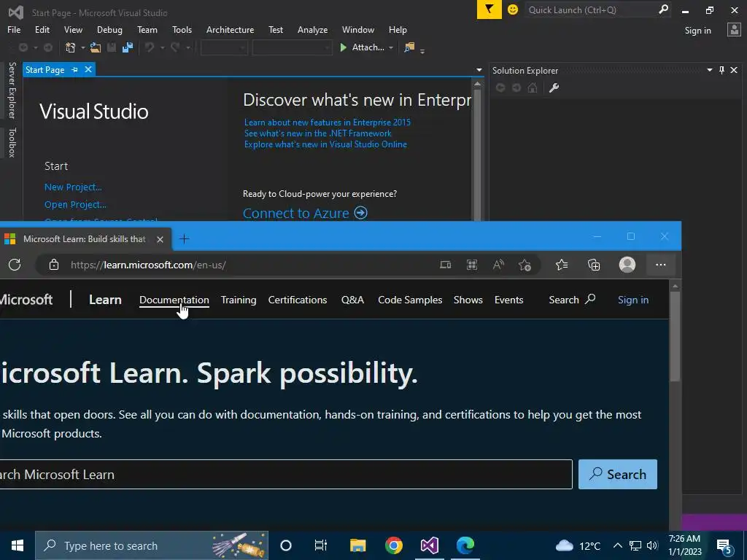Click Learn about new features in Enterprise 2015
The image size is (747, 560).
pos(328,122)
